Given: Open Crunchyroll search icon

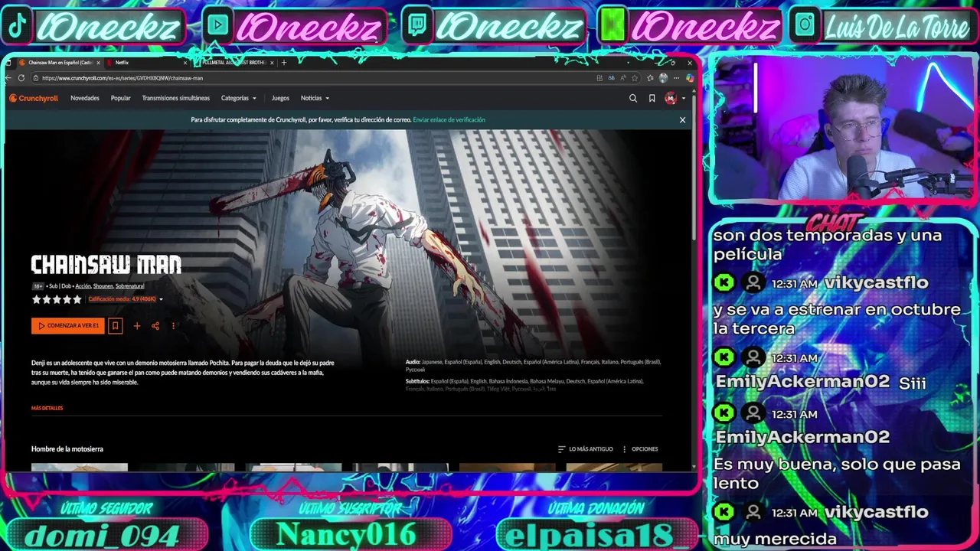Looking at the screenshot, I should pyautogui.click(x=632, y=98).
